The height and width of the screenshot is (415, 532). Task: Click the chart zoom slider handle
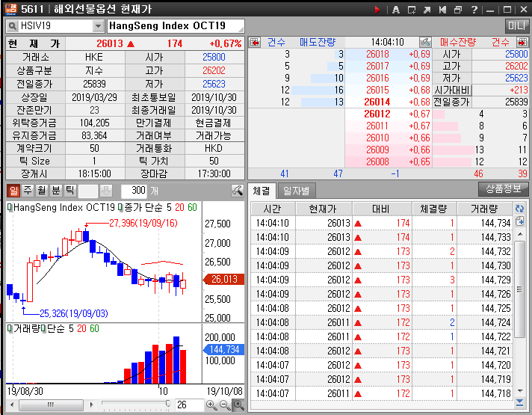point(167,404)
